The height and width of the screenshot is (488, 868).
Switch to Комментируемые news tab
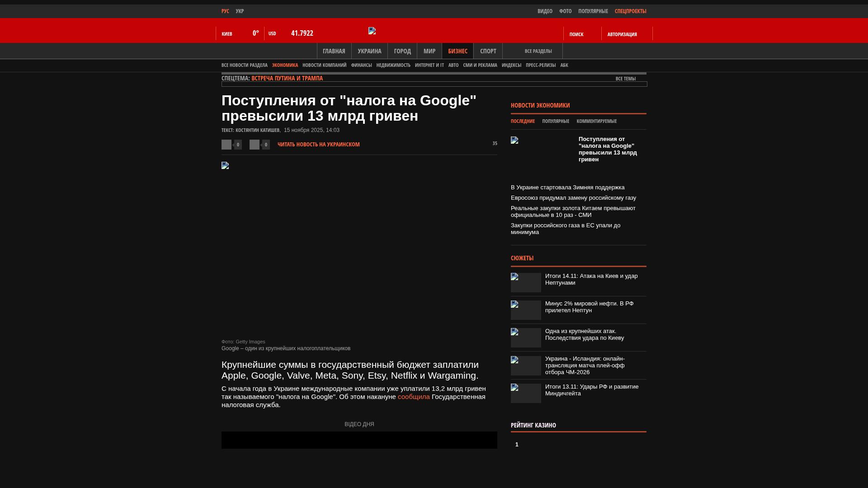(x=596, y=121)
